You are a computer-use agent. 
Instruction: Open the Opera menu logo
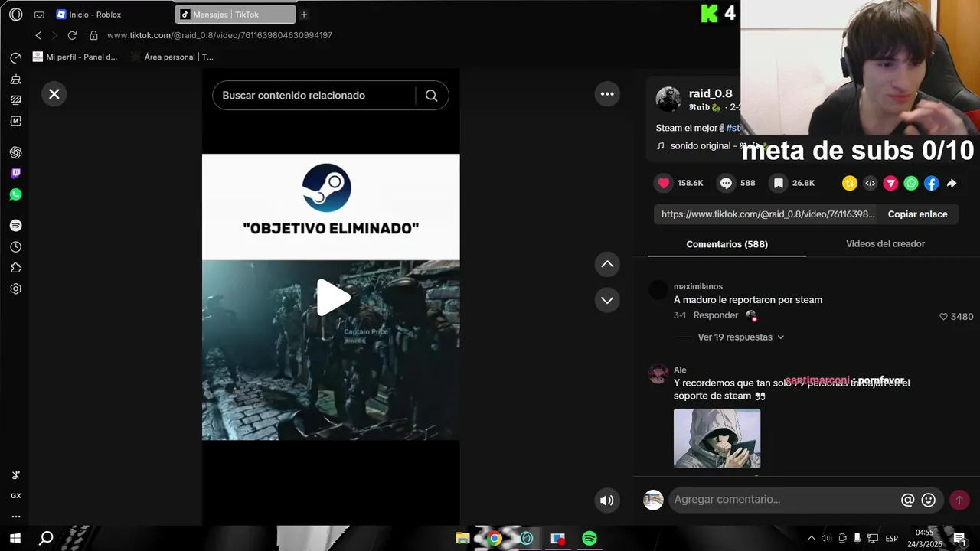pos(15,15)
